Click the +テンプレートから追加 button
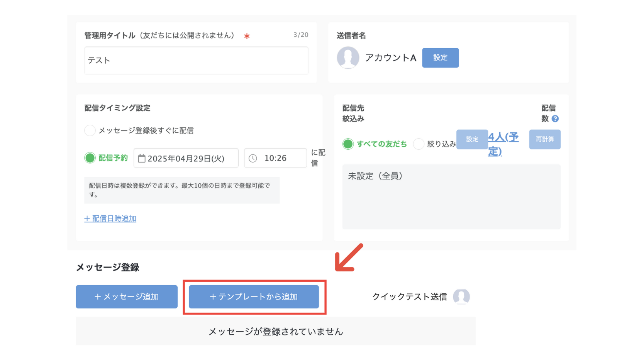 coord(254,296)
